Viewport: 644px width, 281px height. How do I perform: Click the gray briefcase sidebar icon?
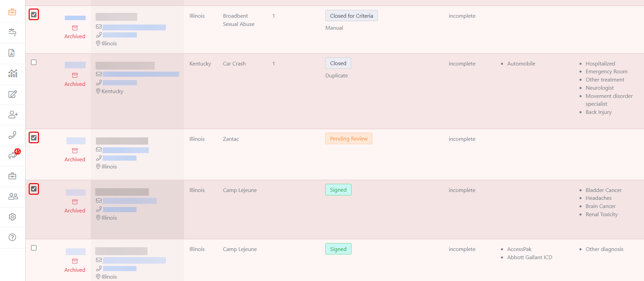pyautogui.click(x=12, y=176)
